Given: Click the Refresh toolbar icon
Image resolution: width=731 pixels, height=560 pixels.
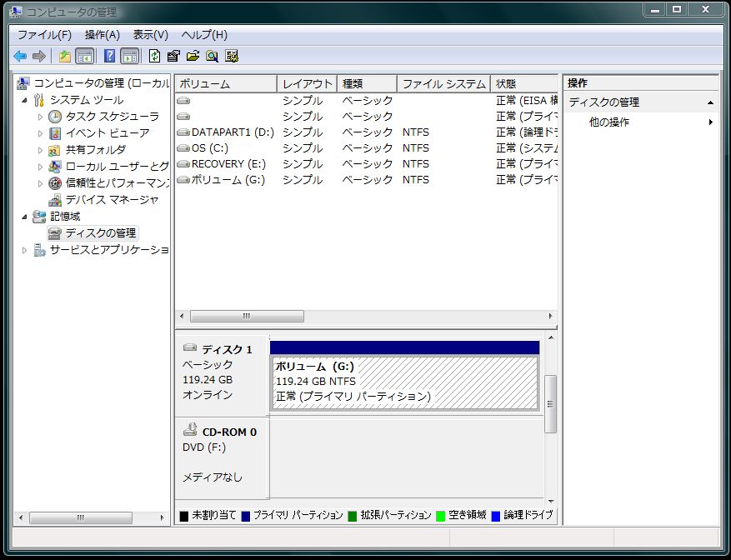Looking at the screenshot, I should [154, 57].
